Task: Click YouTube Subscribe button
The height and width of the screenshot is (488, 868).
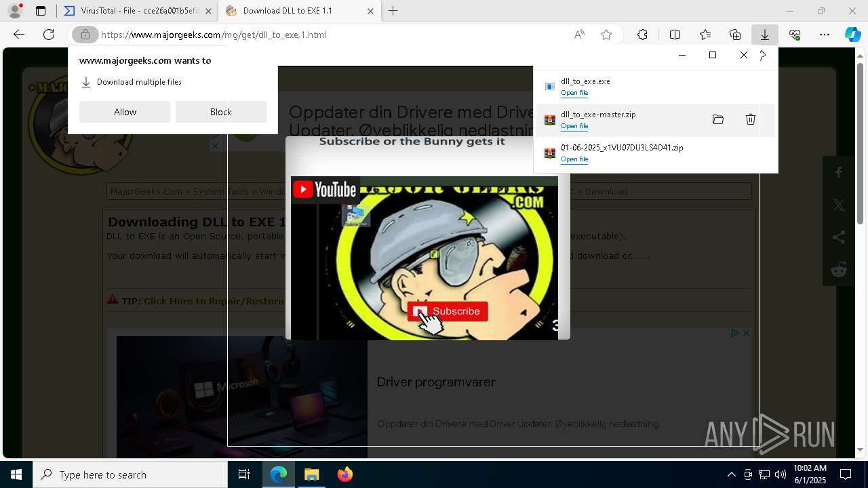Action: (448, 311)
